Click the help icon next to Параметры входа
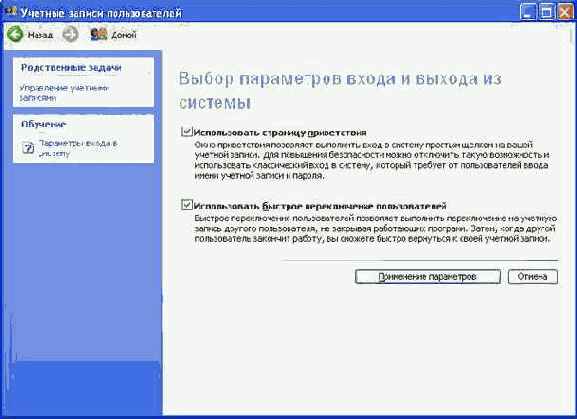This screenshot has height=419, width=577. click(x=28, y=148)
